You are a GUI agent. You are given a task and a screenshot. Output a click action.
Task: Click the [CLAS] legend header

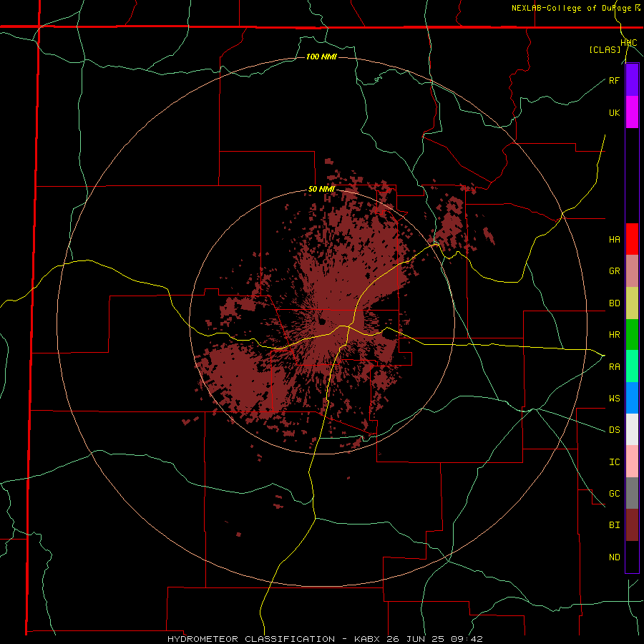[x=605, y=50]
